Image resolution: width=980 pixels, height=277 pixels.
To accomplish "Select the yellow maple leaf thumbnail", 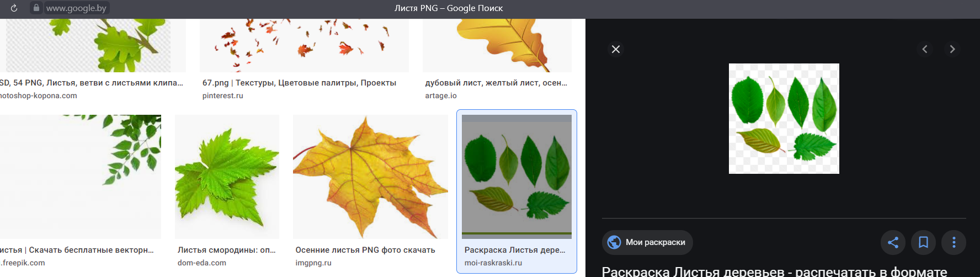I will point(370,177).
